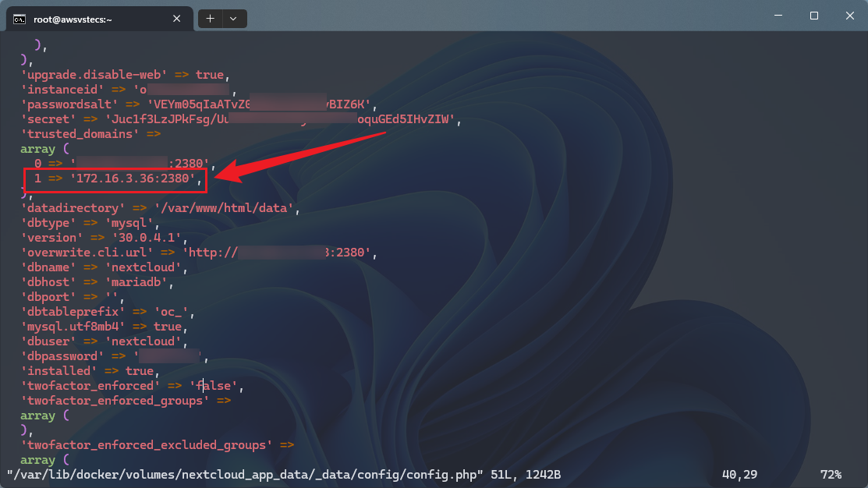Minimize the terminal window

(778, 16)
